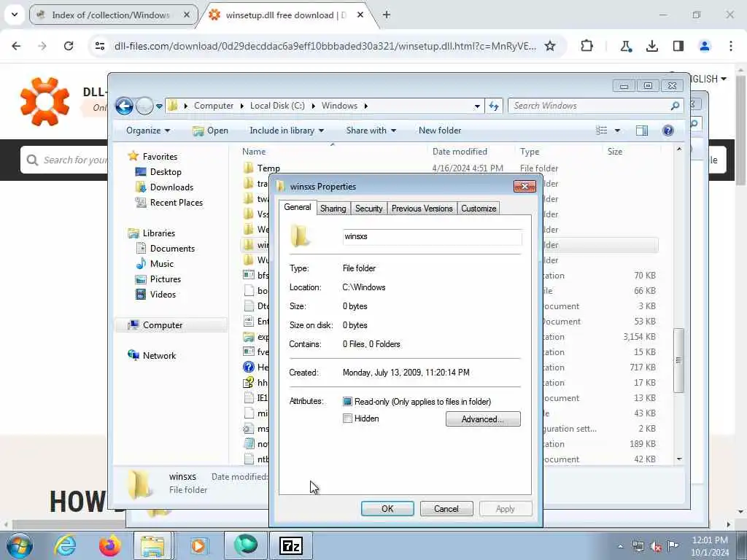Click OK in winsxs Properties
Screen dimensions: 747x560
pyautogui.click(x=387, y=508)
